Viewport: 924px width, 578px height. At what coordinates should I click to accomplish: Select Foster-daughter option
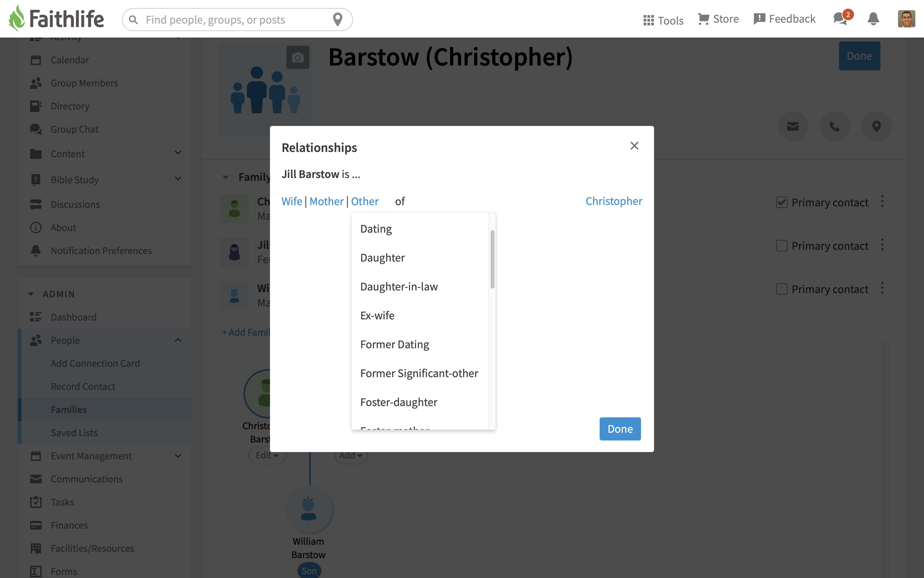coord(420,402)
